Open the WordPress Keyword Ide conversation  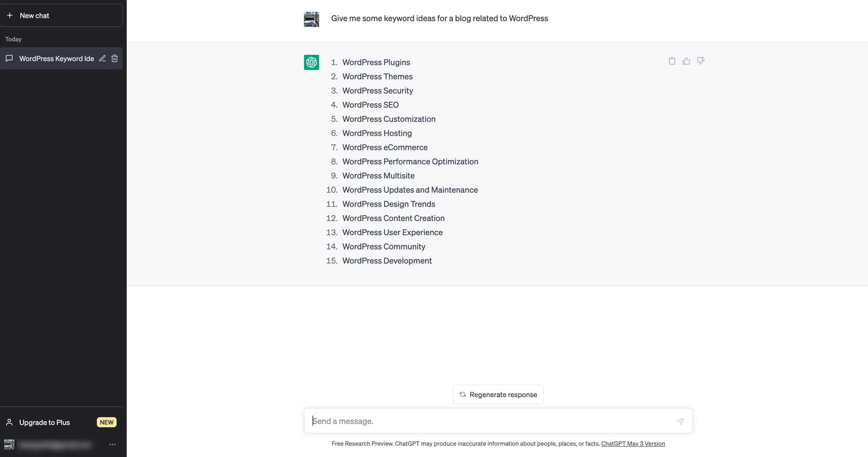click(x=56, y=58)
